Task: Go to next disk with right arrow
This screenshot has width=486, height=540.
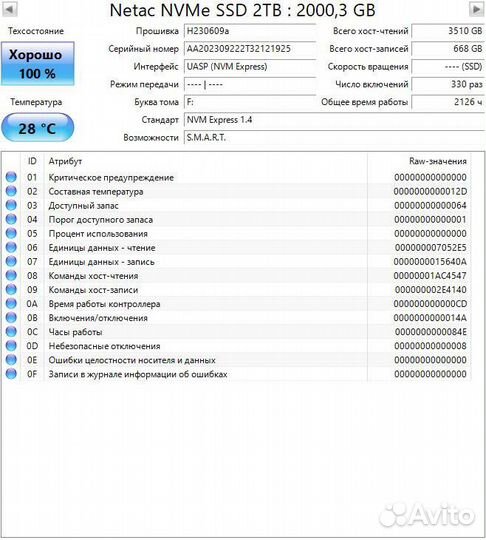Action: 476,9
